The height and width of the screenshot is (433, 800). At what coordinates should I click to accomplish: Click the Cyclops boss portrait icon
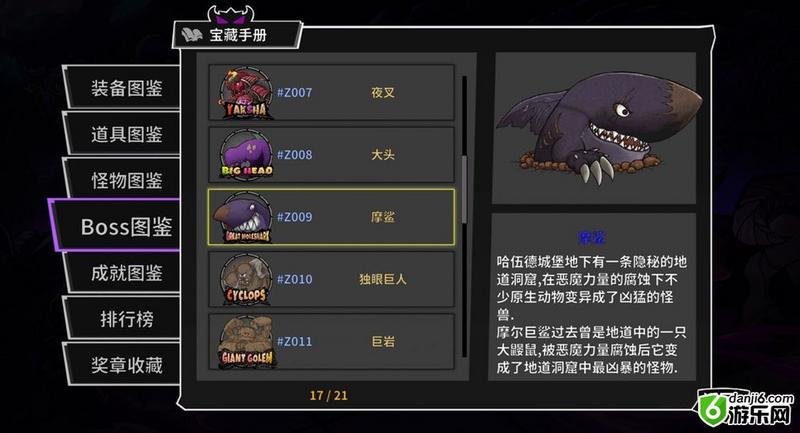[246, 280]
